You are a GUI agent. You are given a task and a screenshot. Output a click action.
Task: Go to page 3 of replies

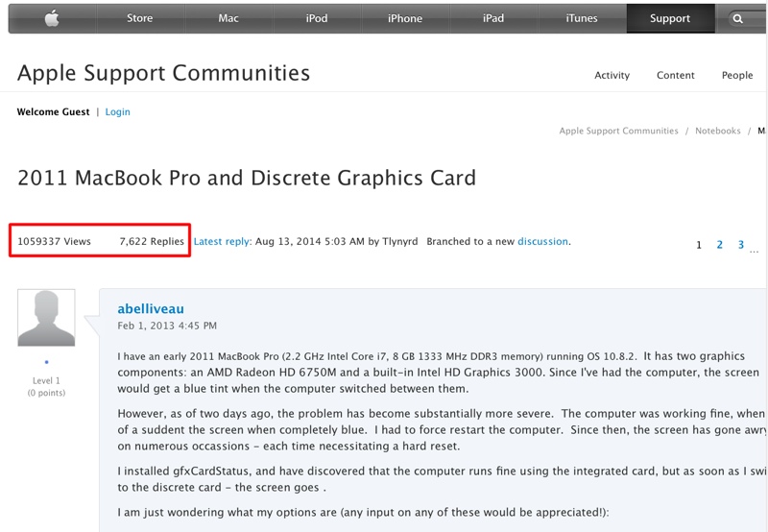[741, 245]
